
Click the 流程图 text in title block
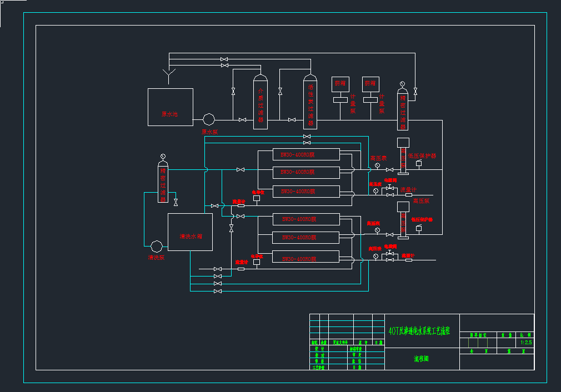click(x=421, y=358)
